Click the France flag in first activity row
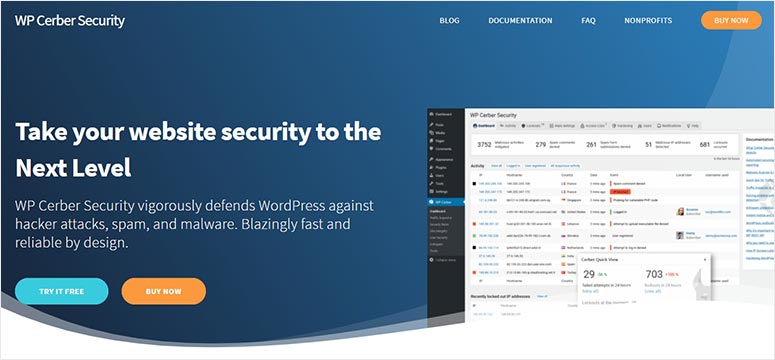 click(563, 183)
